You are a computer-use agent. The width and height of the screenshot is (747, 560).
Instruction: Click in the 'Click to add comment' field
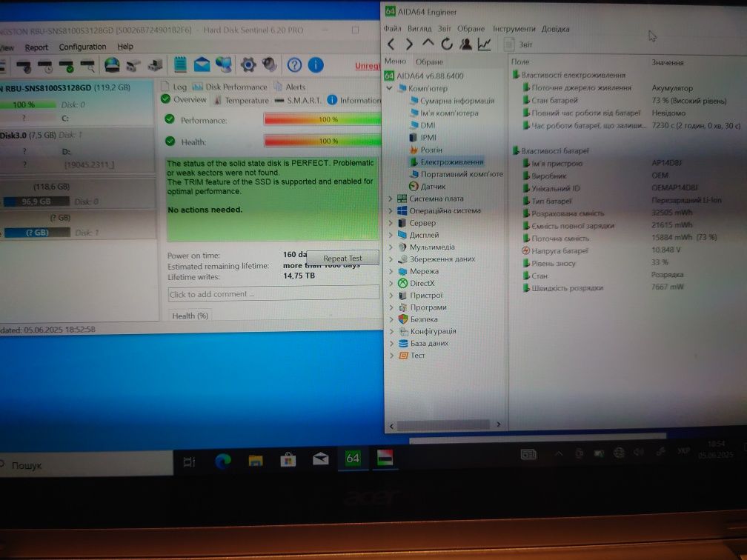tap(273, 294)
